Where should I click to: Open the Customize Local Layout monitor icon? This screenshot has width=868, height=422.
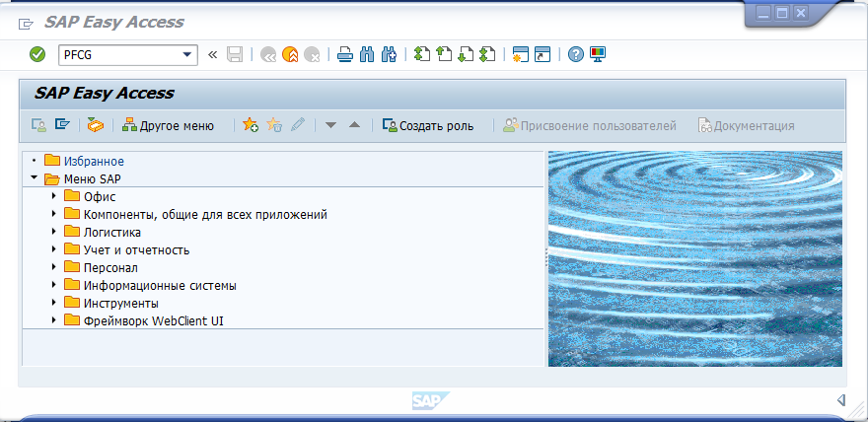pyautogui.click(x=598, y=54)
